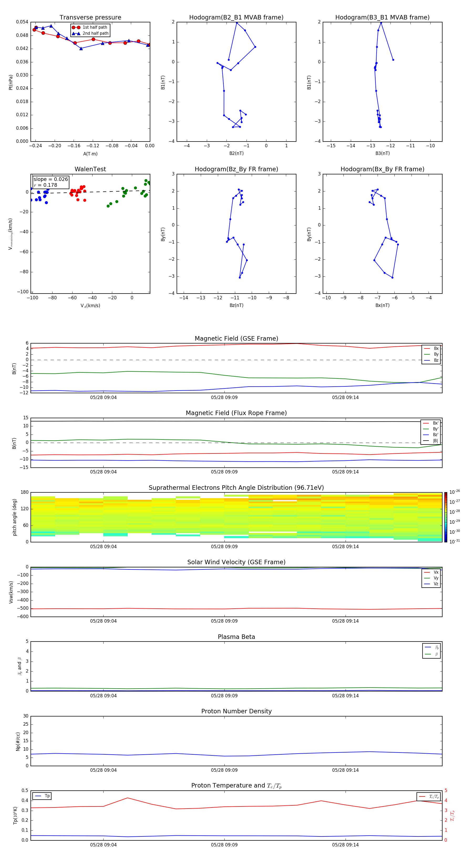The height and width of the screenshot is (868, 473).
Task: Click the Hodogram(Bx_By FR frame) title
Action: click(382, 169)
